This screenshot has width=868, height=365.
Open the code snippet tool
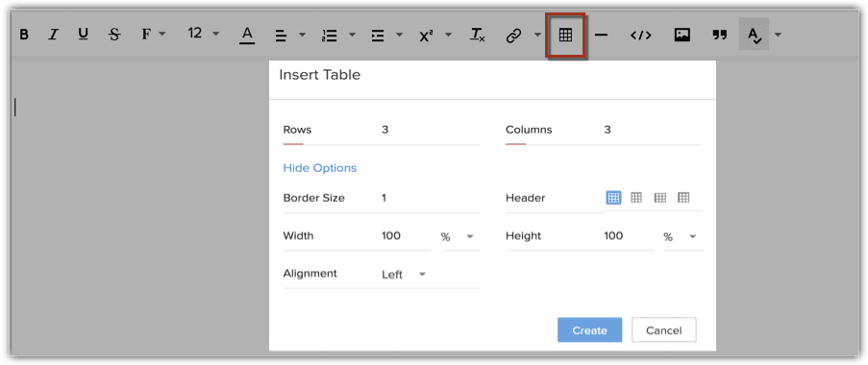640,36
